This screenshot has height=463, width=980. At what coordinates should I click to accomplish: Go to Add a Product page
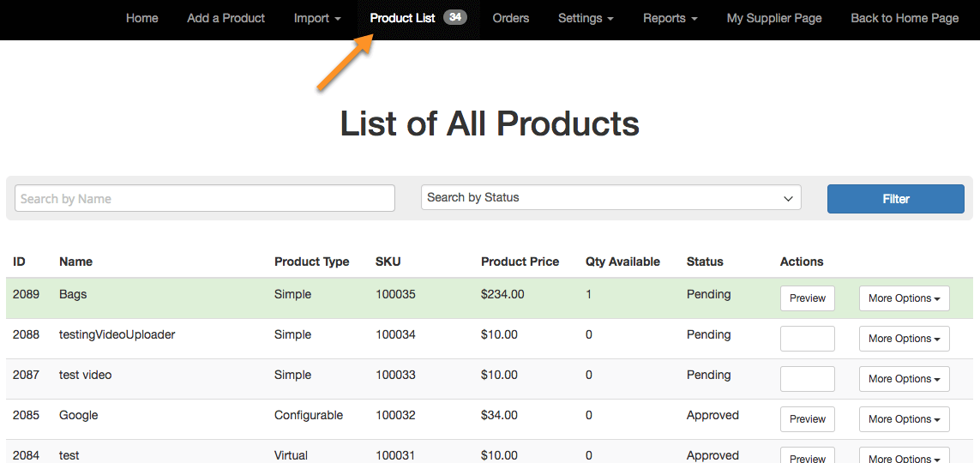(225, 18)
